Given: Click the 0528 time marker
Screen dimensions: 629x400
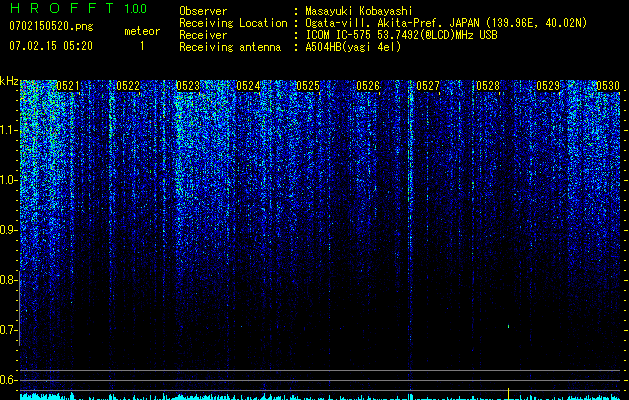Looking at the screenshot, I should (488, 86).
